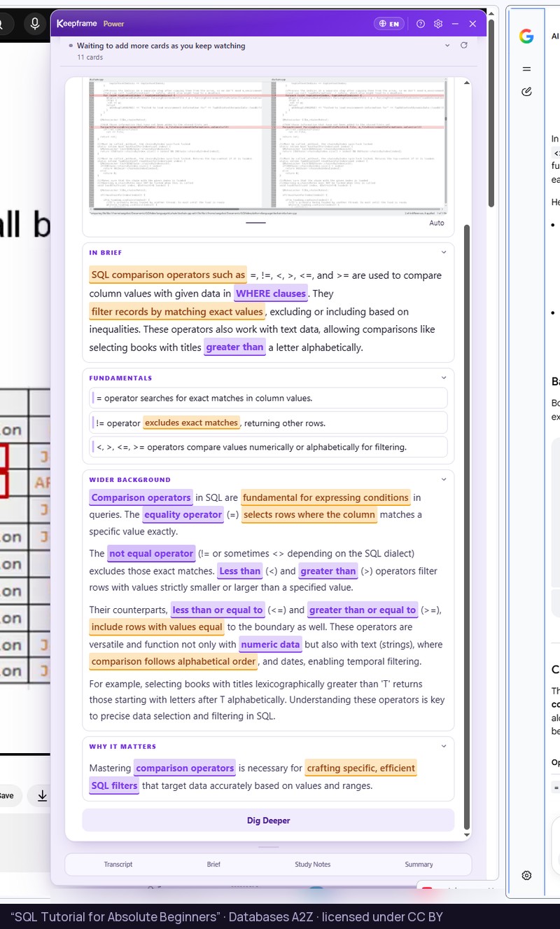
Task: Switch to the Study Notes tab
Action: (312, 864)
